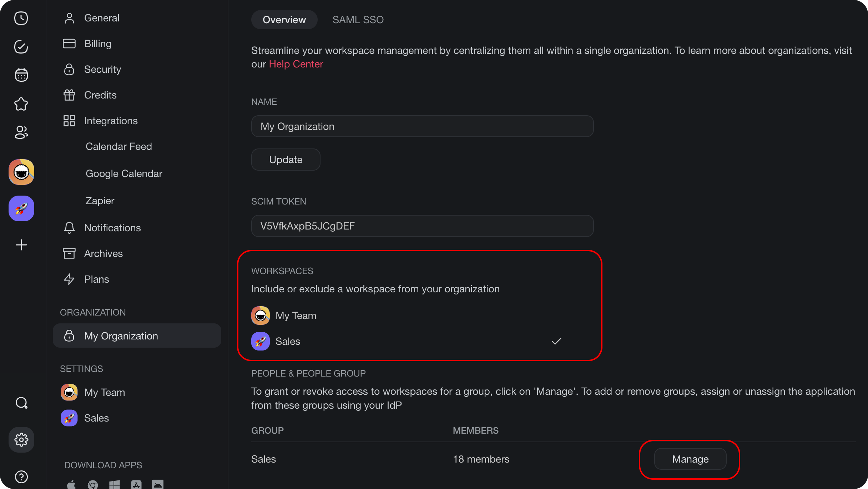Open the recent activity clock icon
Screen dimensions: 868x489
tap(21, 18)
